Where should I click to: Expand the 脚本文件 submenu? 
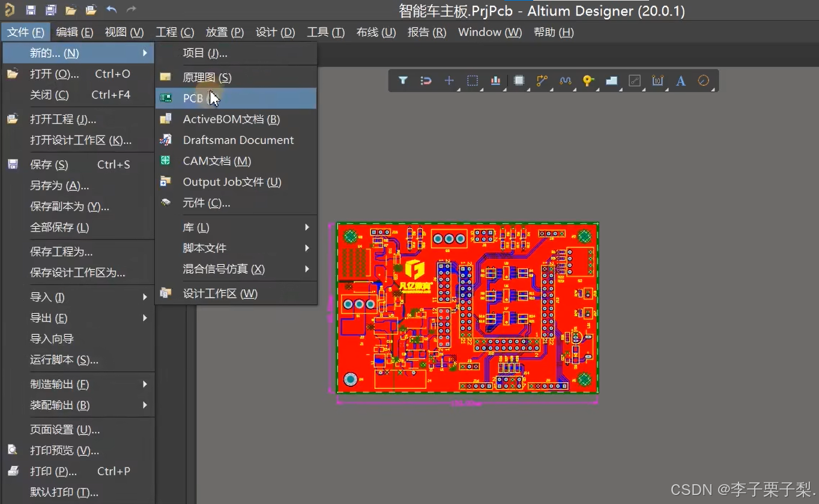[x=236, y=248]
